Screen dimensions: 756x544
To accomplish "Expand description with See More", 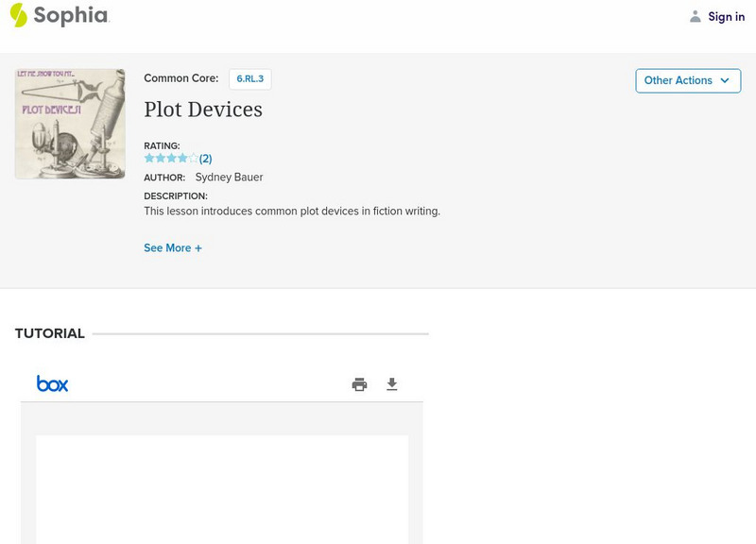I will [x=167, y=248].
